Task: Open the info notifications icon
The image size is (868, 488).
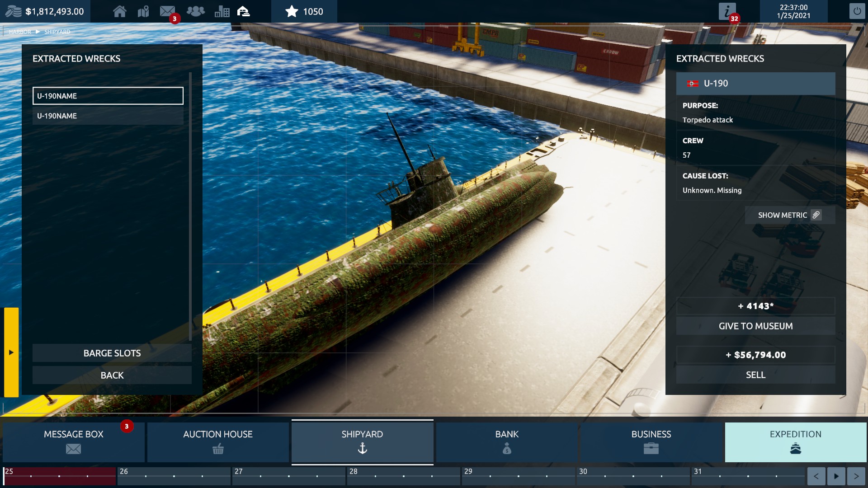Action: click(726, 11)
